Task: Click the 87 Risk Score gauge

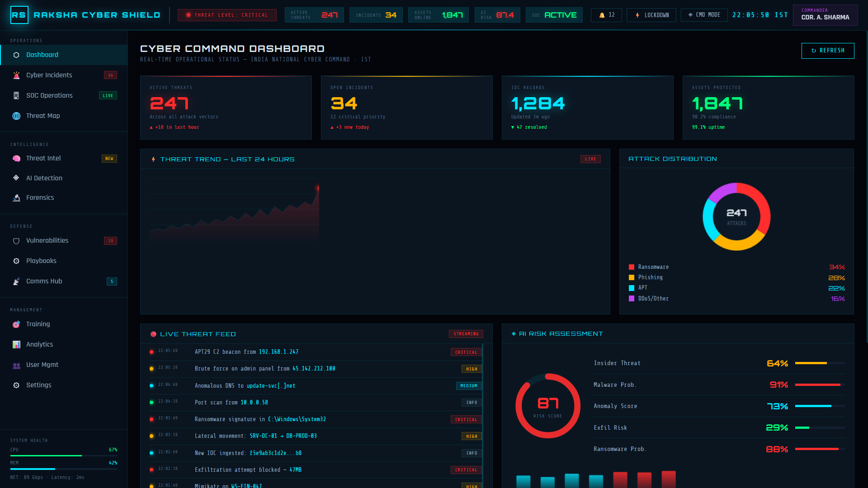Action: click(548, 406)
